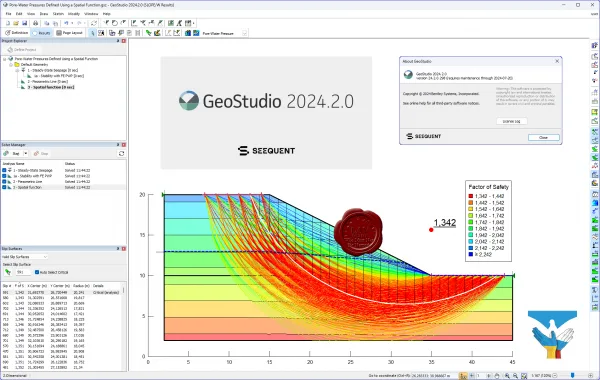Switch to the Definition view
The height and width of the screenshot is (380, 600).
point(16,33)
